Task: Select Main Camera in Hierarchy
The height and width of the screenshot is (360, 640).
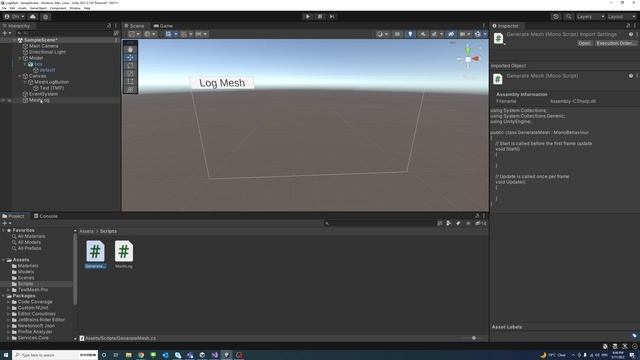Action: click(x=43, y=46)
